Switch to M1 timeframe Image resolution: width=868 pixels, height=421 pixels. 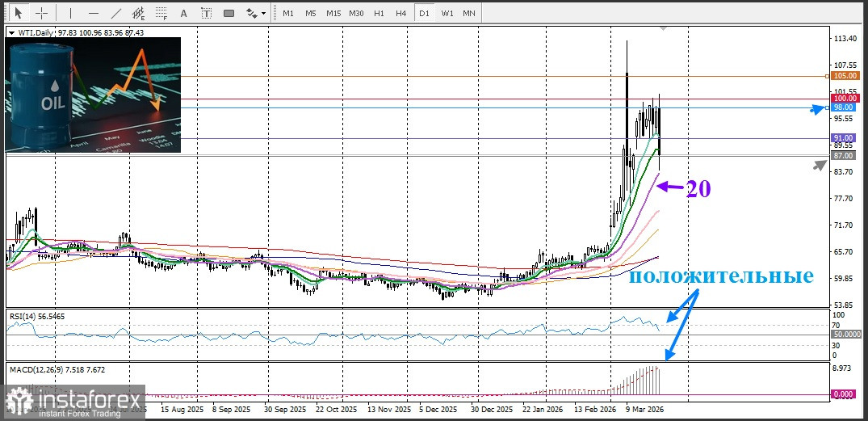[288, 13]
